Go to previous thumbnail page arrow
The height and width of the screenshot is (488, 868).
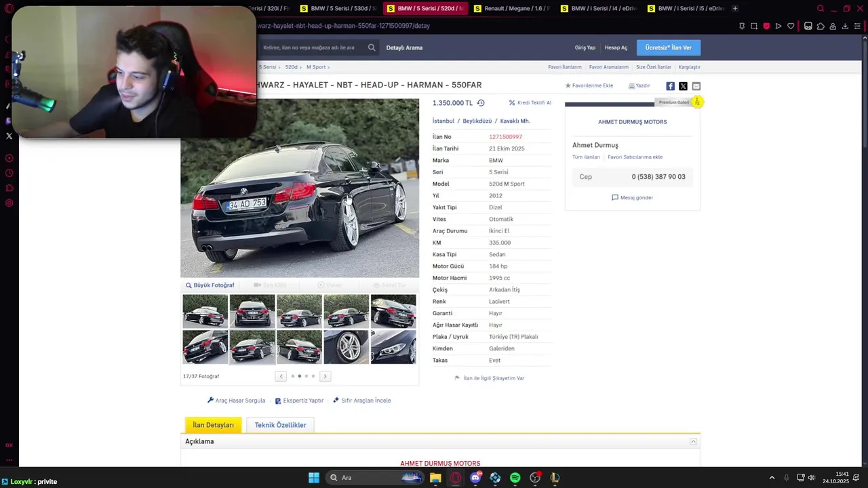[x=281, y=376]
